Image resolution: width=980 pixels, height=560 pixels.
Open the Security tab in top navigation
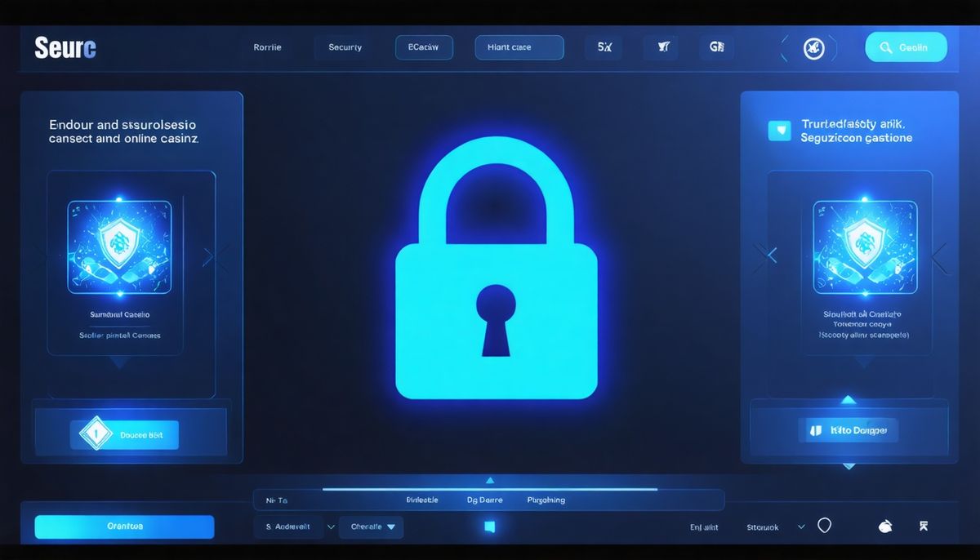pyautogui.click(x=345, y=47)
